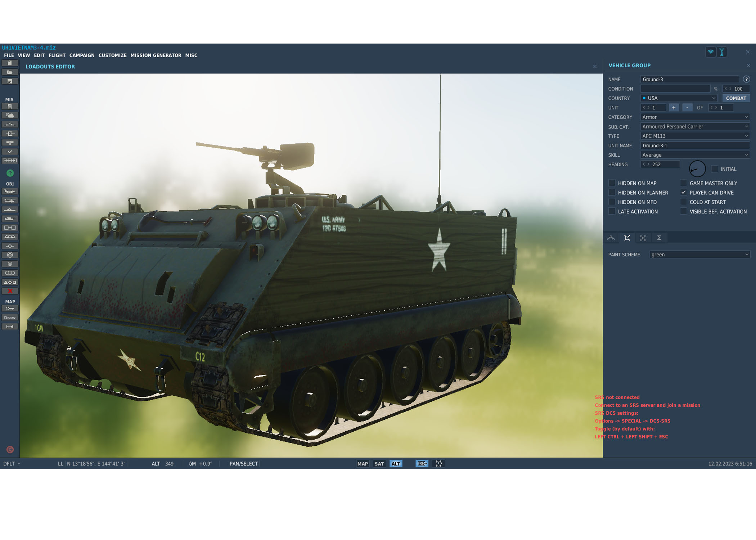The height and width of the screenshot is (540, 756).
Task: Uncheck Player Can Drive option
Action: [683, 192]
